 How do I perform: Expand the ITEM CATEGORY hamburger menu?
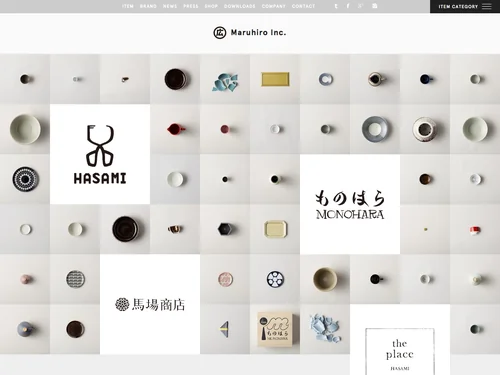(465, 6)
